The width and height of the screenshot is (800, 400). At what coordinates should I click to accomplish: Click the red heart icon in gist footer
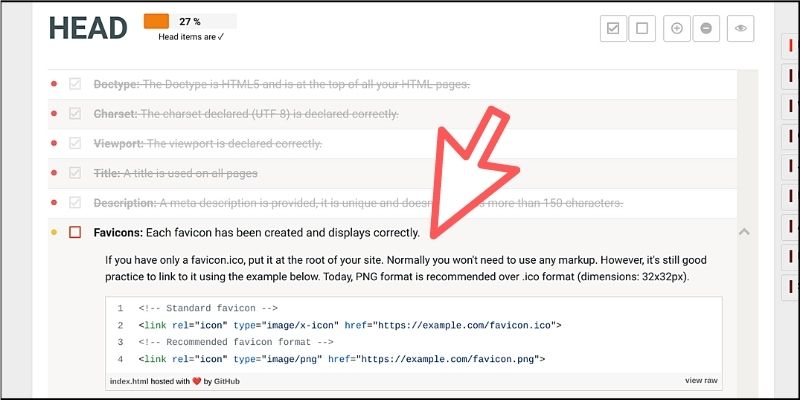coord(197,381)
